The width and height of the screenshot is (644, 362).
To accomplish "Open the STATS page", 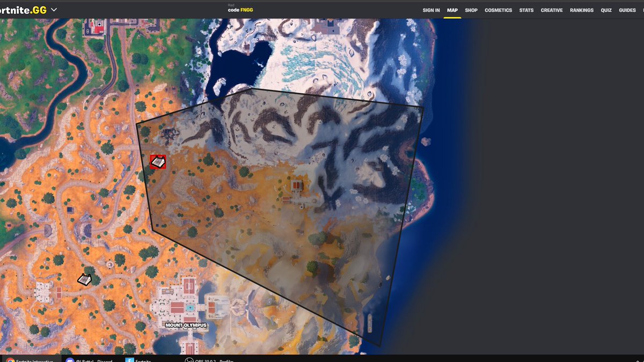I will tap(526, 10).
